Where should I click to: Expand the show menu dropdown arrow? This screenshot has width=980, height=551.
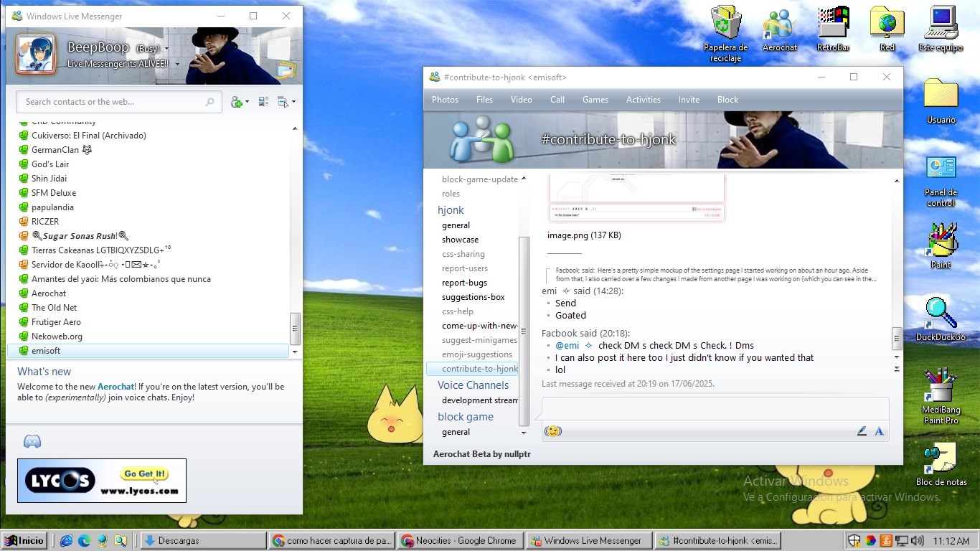[x=293, y=102]
